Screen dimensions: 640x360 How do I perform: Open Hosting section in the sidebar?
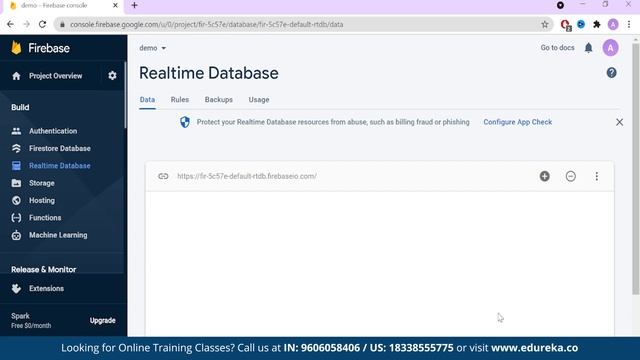pos(42,200)
